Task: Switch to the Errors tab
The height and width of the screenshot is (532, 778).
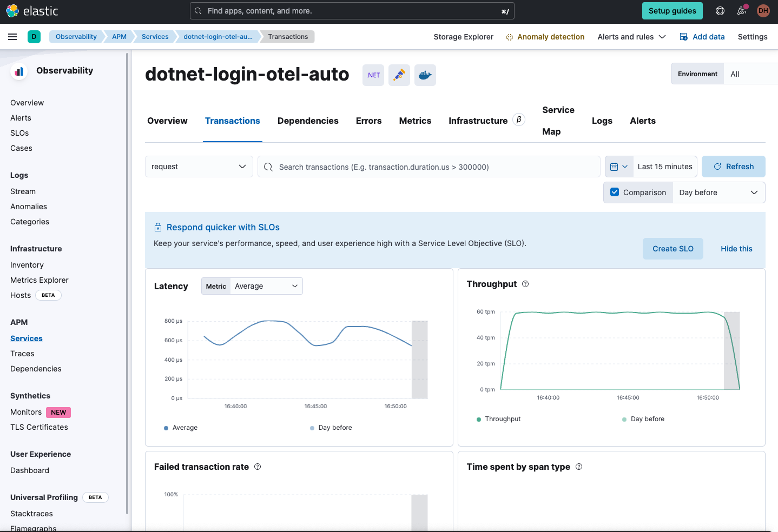Action: [x=368, y=121]
